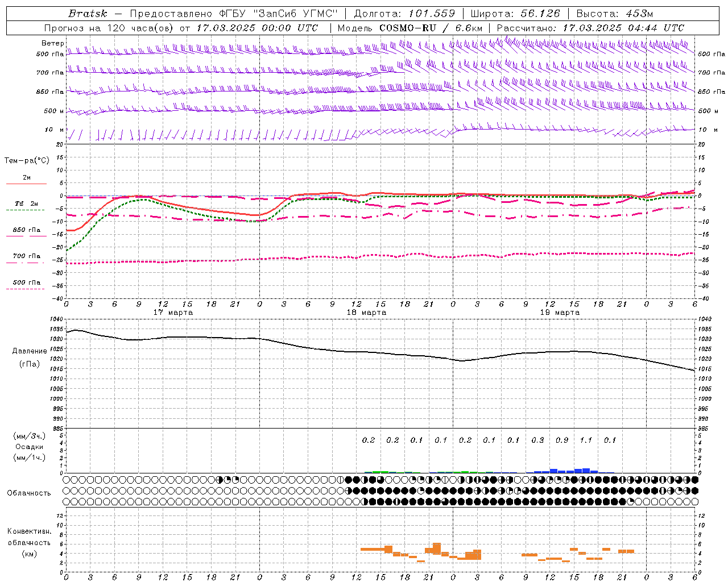Select the 500 гПа temperature legend entry

tap(26, 282)
